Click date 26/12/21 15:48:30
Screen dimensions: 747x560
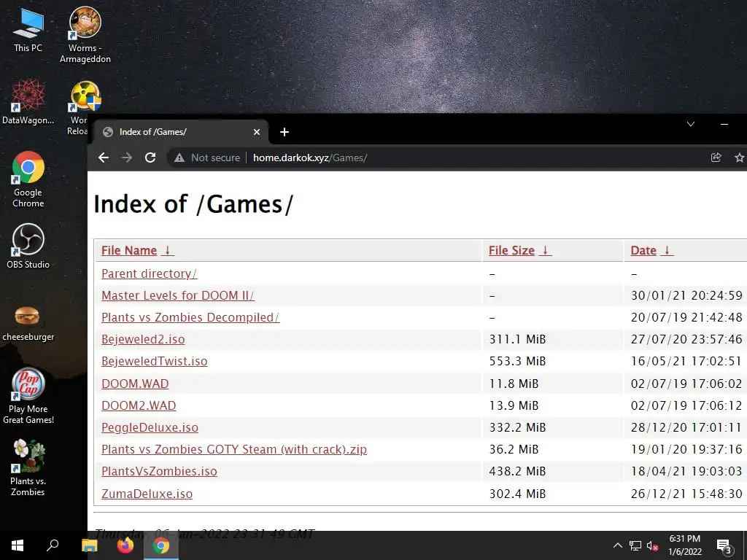(686, 494)
